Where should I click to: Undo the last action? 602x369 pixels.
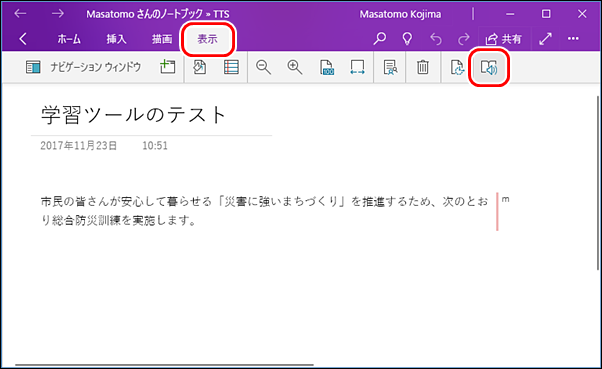pyautogui.click(x=436, y=38)
